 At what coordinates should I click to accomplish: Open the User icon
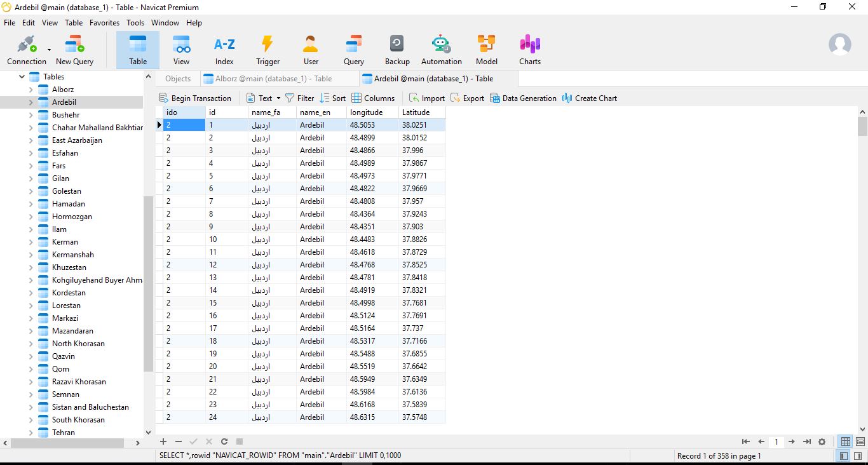tap(311, 50)
